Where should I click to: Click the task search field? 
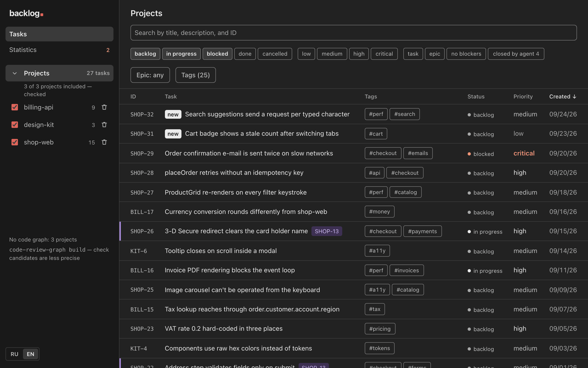(353, 33)
